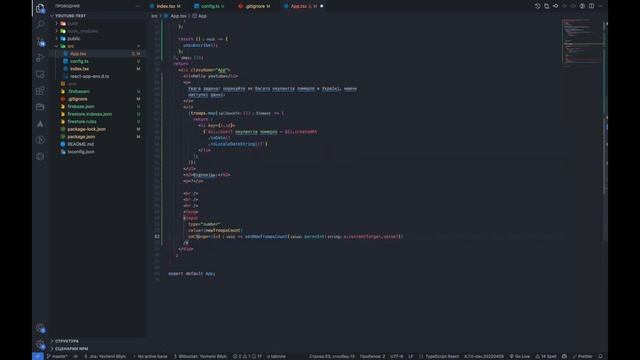Viewport: 640px width, 360px height.
Task: Click src in the breadcrumb path
Action: (154, 16)
